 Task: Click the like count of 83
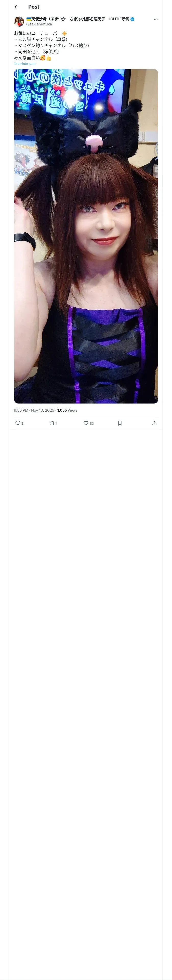(x=91, y=423)
